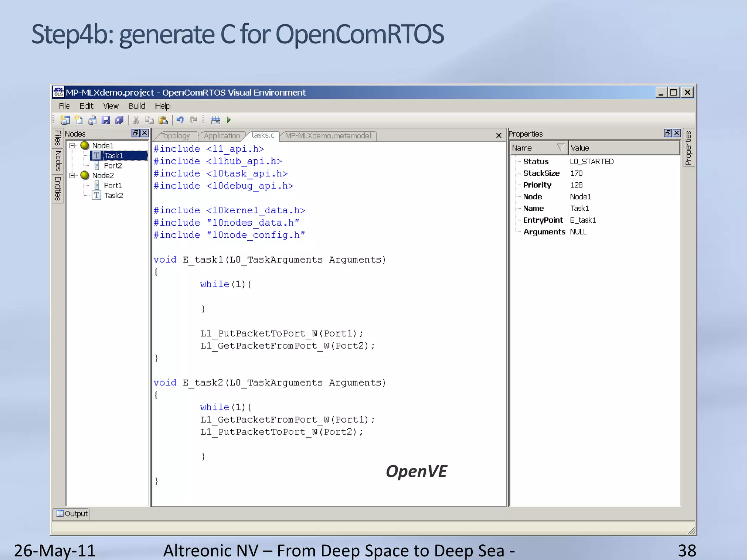Open the Entities side tab

[x=58, y=188]
